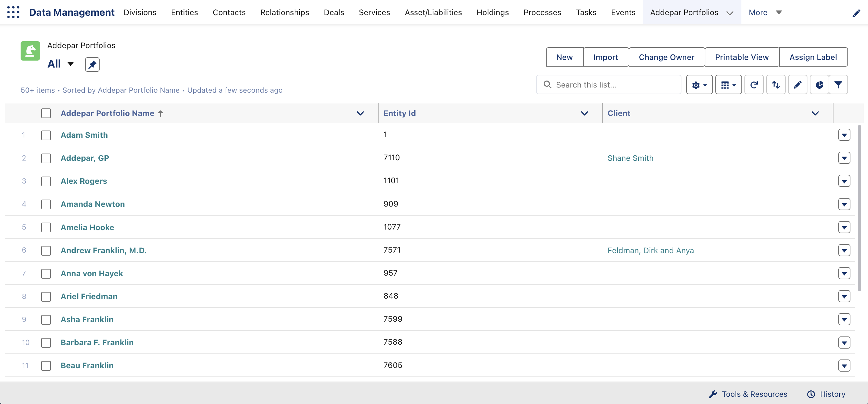Check the Asha Franklin row checkbox
This screenshot has height=404, width=868.
(x=46, y=320)
